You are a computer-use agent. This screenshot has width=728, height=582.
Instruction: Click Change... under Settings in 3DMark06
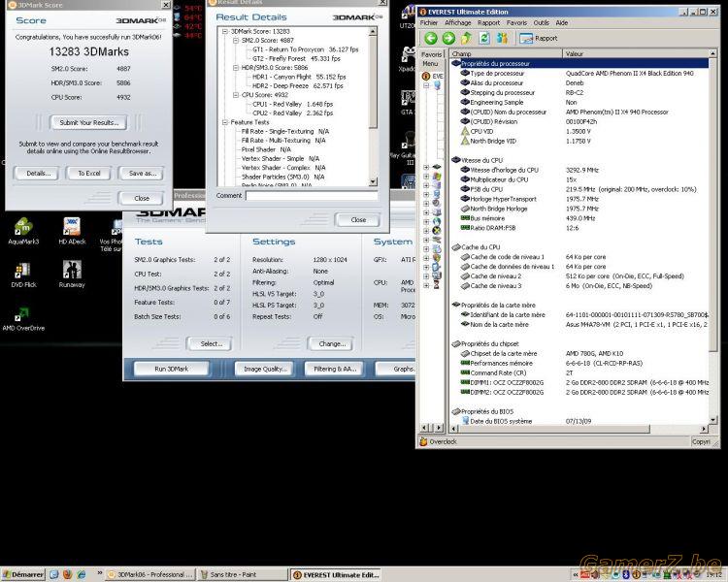click(331, 344)
